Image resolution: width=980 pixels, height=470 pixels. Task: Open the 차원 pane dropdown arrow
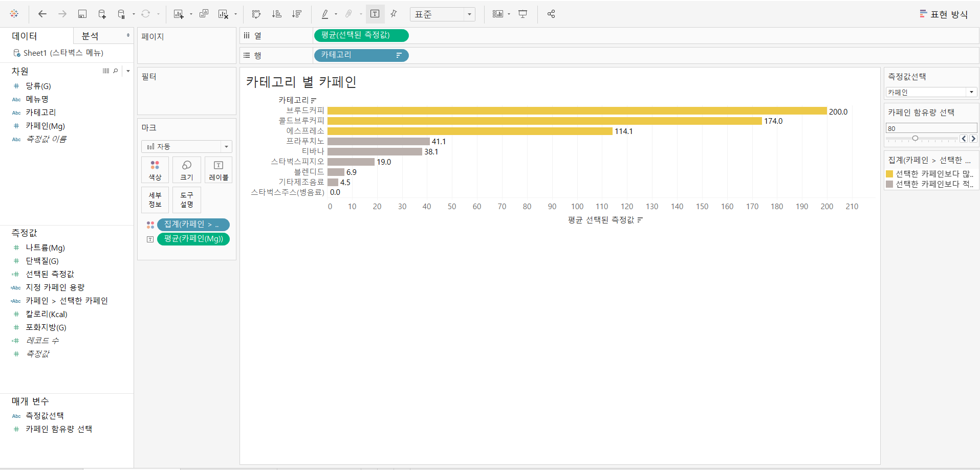128,71
